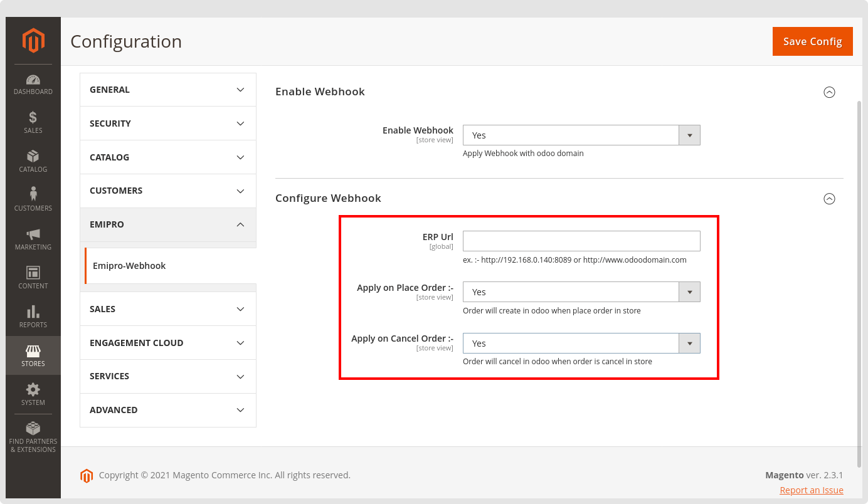Click the Report an Issue link
868x504 pixels.
coord(812,490)
